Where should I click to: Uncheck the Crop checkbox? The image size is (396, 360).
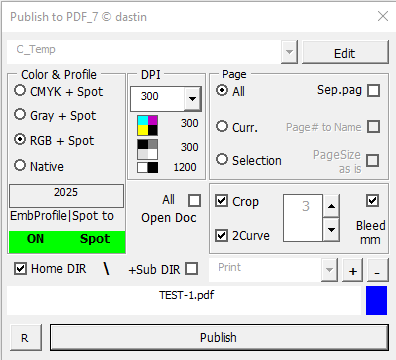[222, 201]
